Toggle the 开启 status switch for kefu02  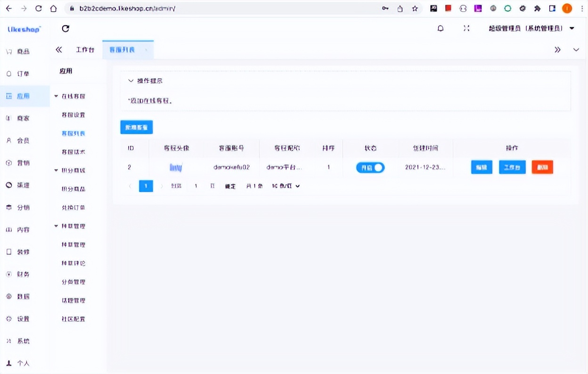[370, 167]
